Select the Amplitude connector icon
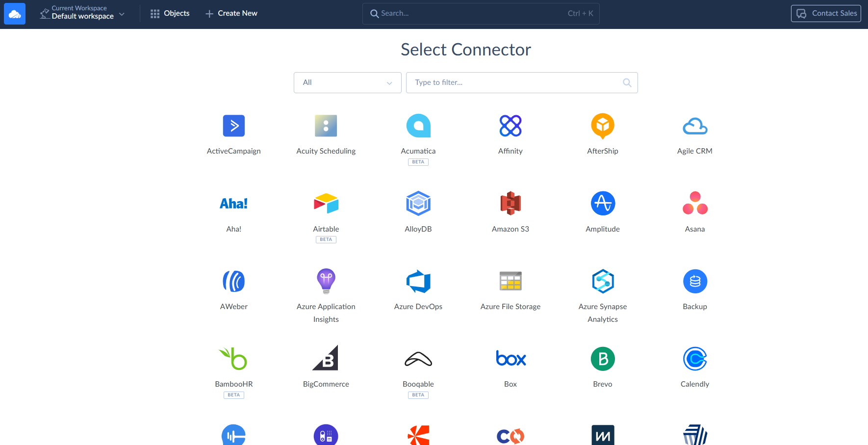 click(x=602, y=204)
